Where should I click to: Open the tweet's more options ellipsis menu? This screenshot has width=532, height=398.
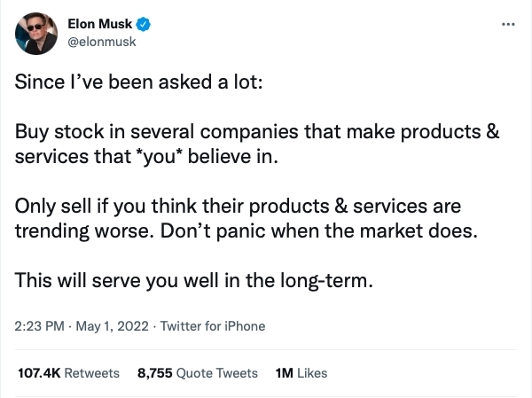click(507, 23)
